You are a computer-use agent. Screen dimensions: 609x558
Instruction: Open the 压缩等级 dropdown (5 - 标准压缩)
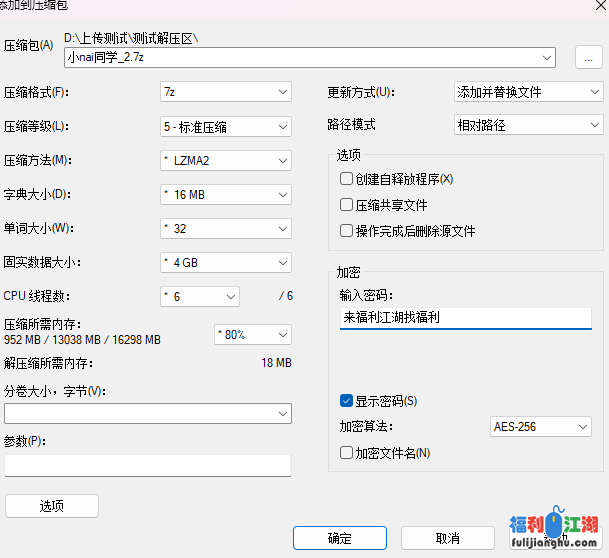pyautogui.click(x=281, y=126)
